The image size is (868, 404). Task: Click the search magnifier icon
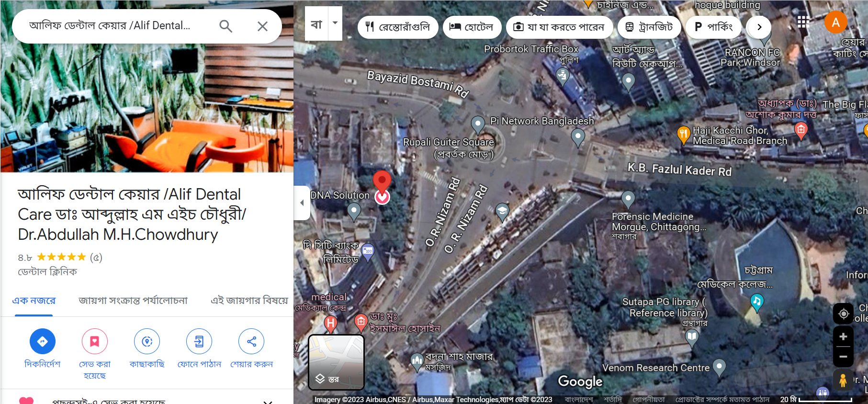tap(225, 26)
